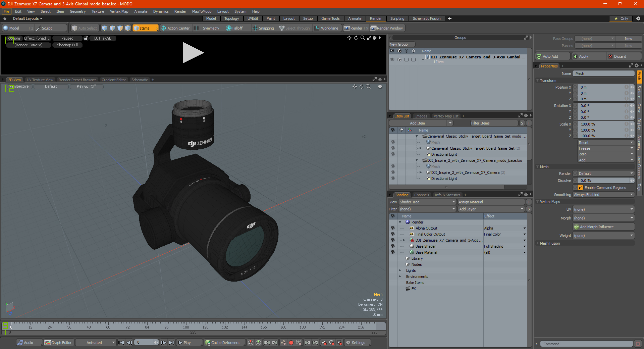
Task: Open timeline Settings
Action: pyautogui.click(x=358, y=343)
